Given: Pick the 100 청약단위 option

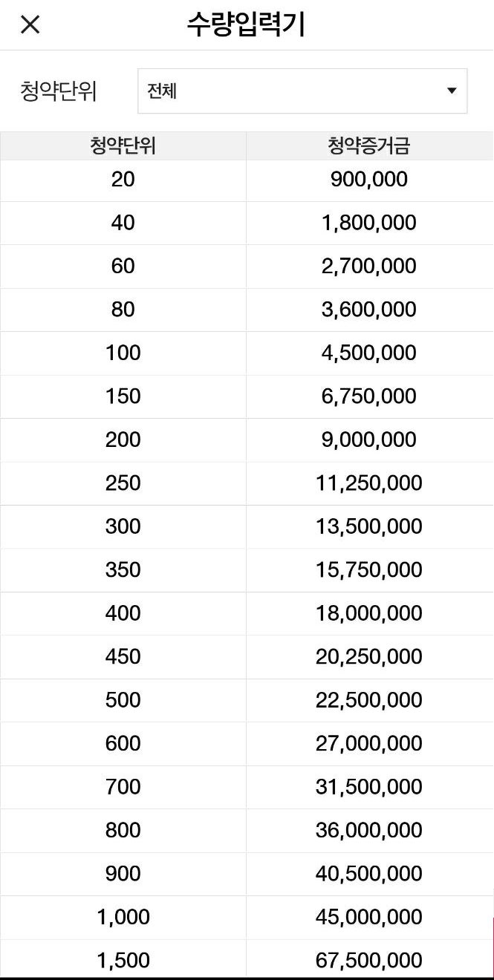Looking at the screenshot, I should (123, 353).
